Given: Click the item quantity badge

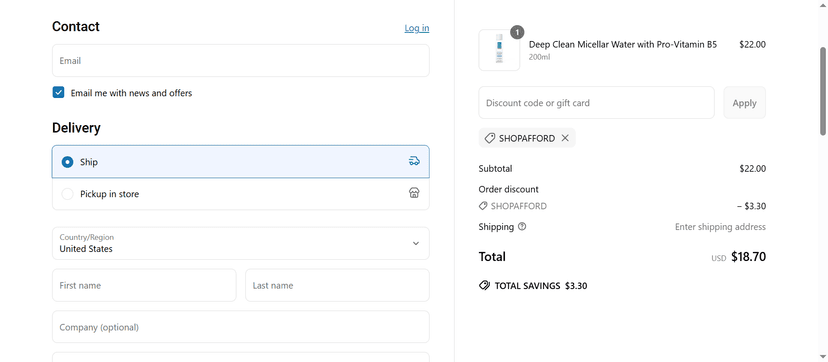Looking at the screenshot, I should point(517,32).
